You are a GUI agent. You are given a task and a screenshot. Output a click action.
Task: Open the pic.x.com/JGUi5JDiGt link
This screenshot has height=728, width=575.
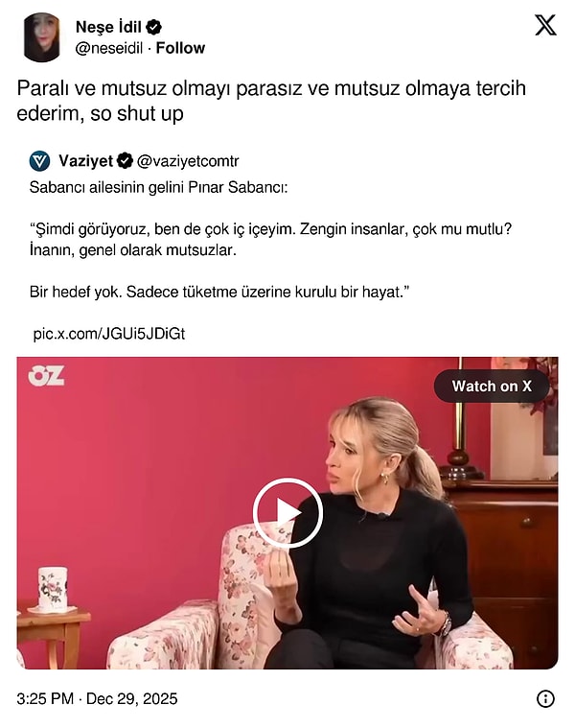point(109,334)
